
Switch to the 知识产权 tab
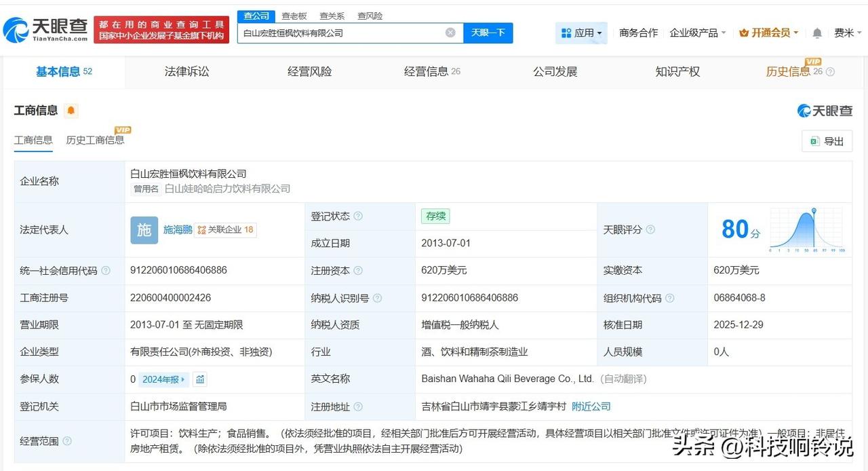tap(677, 71)
